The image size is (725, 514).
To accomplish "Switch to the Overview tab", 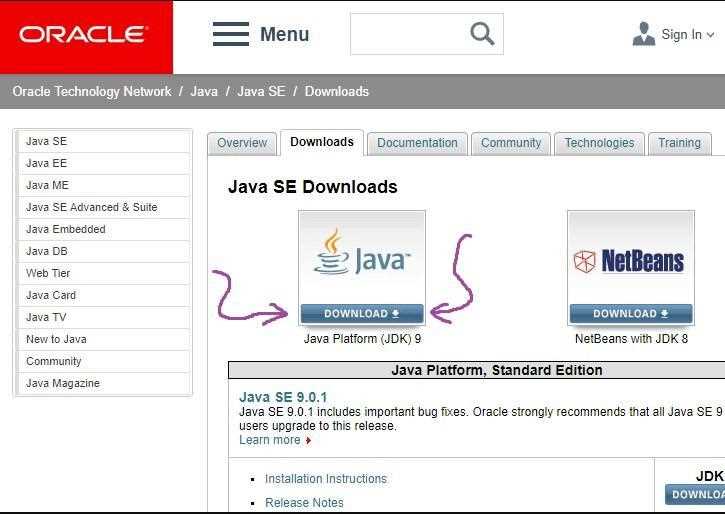I will click(x=242, y=143).
